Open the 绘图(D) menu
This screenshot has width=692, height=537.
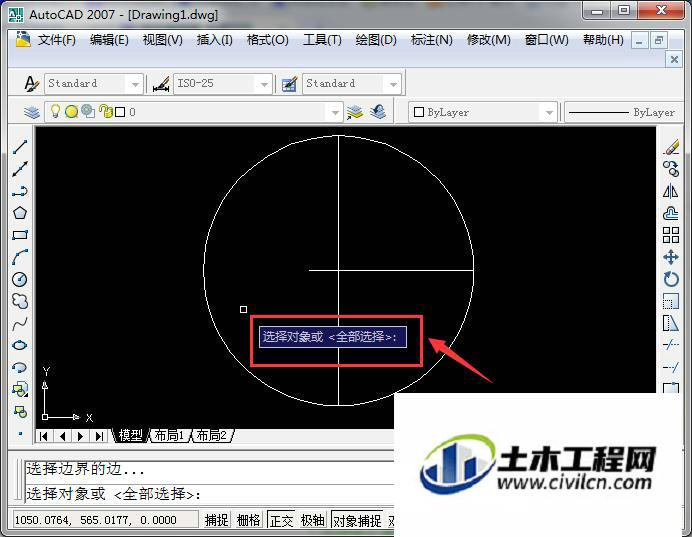(x=376, y=40)
